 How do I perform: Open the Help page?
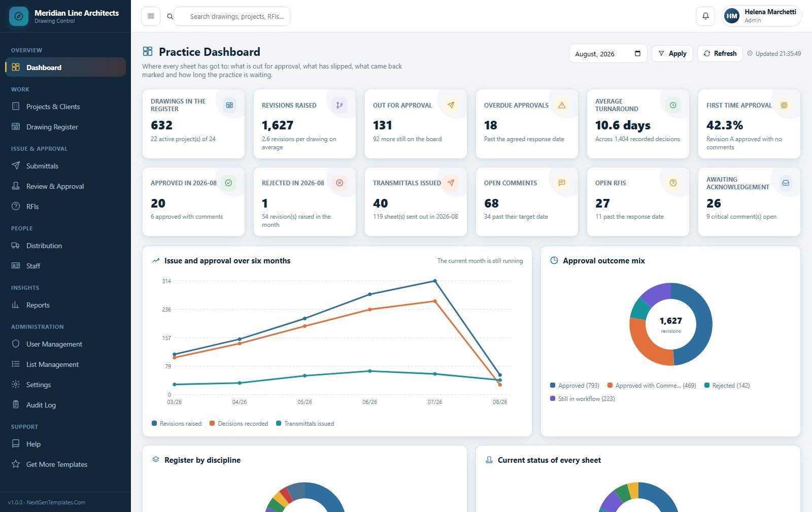[65, 444]
